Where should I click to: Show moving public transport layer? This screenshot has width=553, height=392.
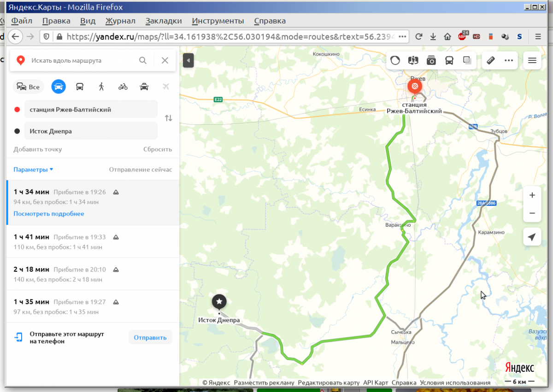pos(449,60)
